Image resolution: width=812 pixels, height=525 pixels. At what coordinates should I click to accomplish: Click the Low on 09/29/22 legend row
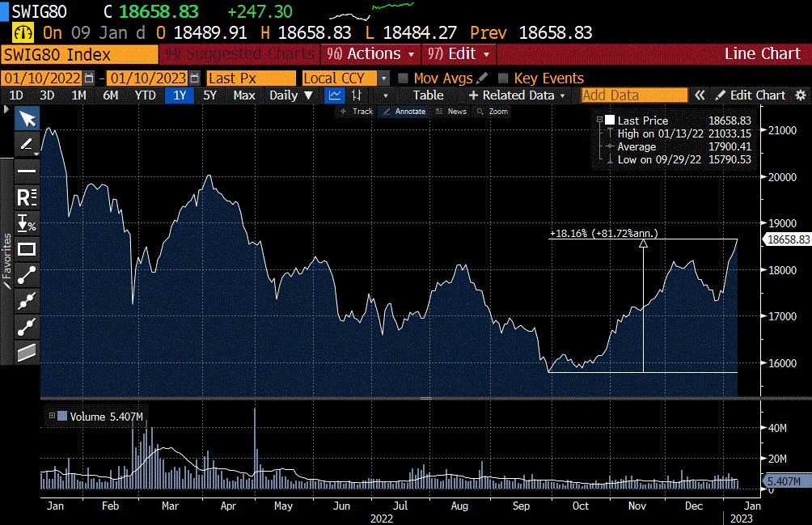coord(679,159)
